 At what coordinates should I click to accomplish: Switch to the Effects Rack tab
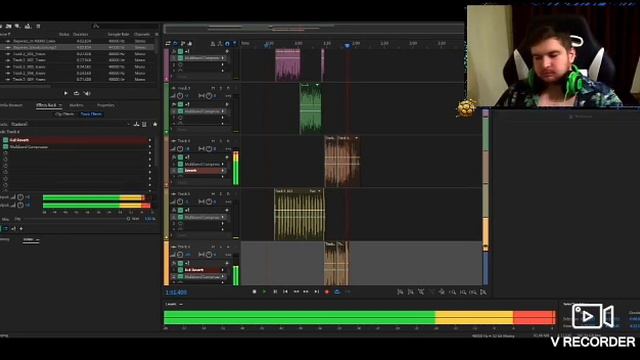[x=46, y=105]
